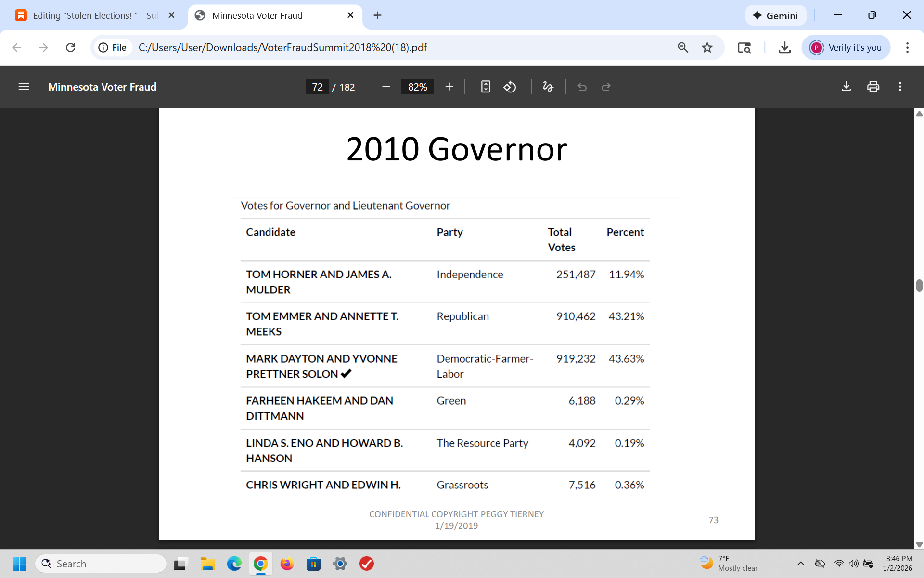Show hidden system tray icons
Image resolution: width=924 pixels, height=578 pixels.
coord(801,564)
